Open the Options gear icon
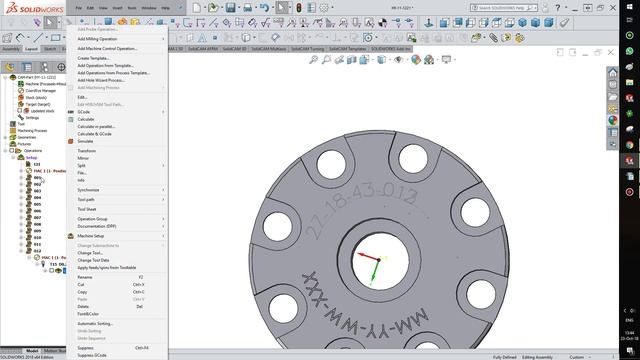Image resolution: width=640 pixels, height=360 pixels. point(324,7)
